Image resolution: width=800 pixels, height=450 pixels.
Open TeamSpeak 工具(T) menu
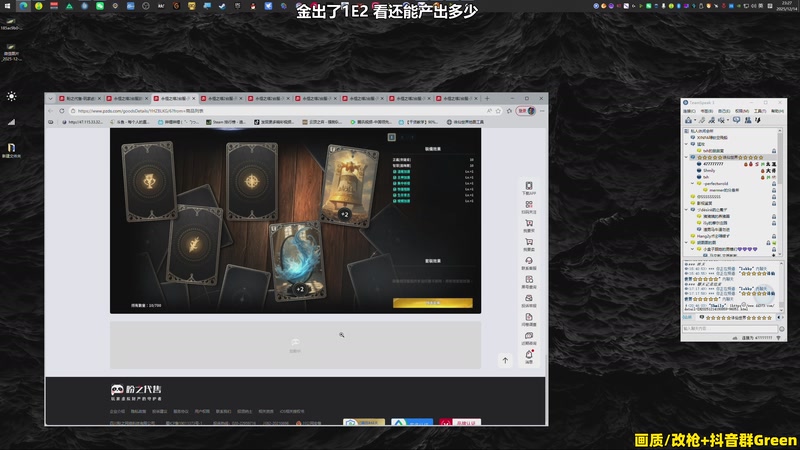point(760,111)
